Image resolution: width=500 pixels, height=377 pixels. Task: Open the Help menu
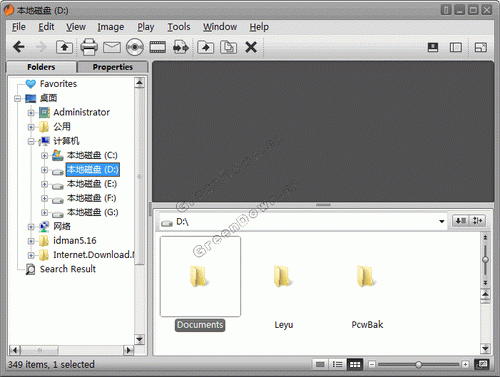tap(259, 27)
